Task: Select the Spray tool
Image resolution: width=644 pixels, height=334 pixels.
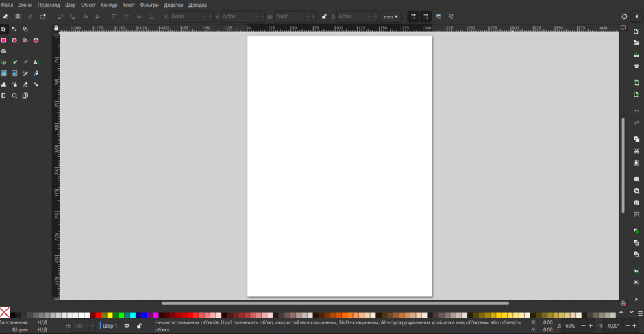Action: [14, 84]
